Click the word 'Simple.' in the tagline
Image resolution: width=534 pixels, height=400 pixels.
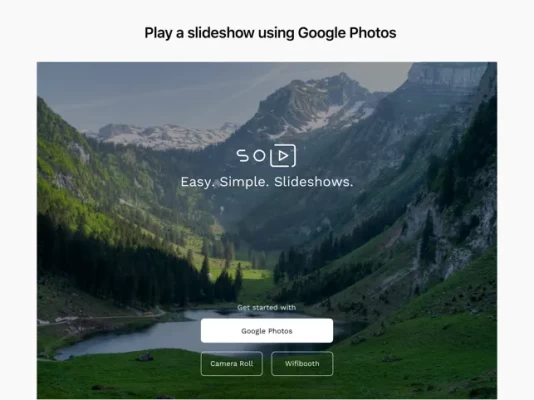tap(244, 182)
